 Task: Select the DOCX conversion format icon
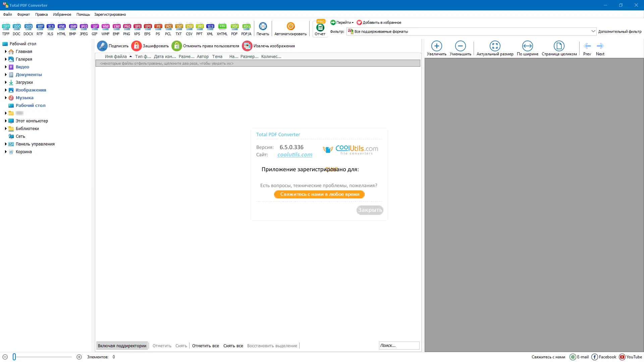[x=28, y=27]
